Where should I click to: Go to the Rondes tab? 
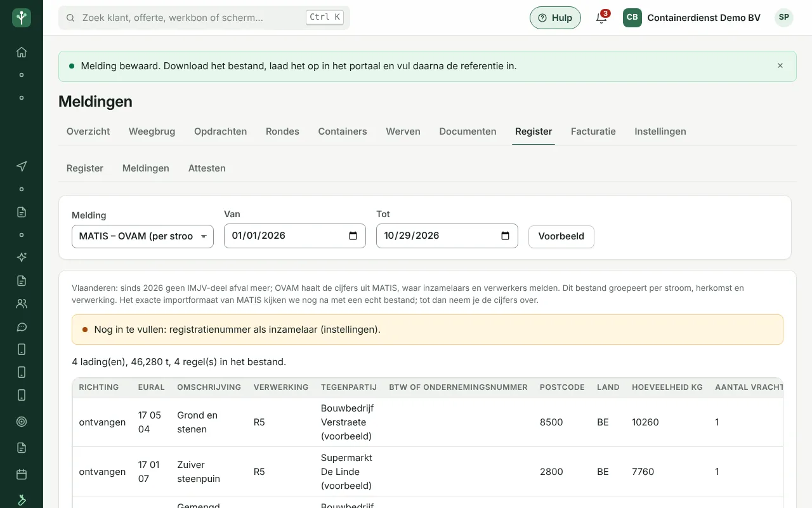point(282,131)
